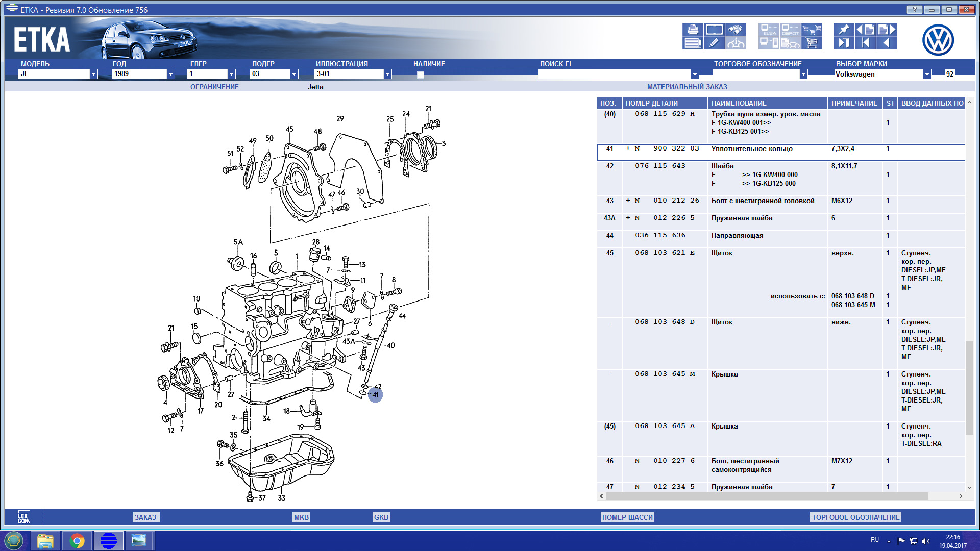Switch to the НОМЕР ШАССИ tab
Viewport: 980px width, 551px height.
627,517
